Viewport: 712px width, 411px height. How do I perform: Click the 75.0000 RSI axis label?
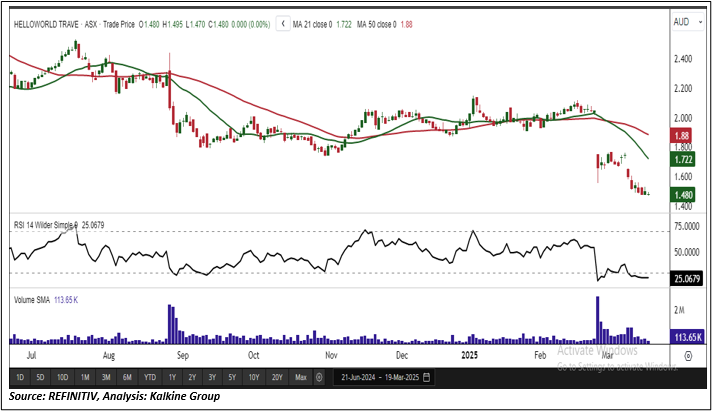687,226
